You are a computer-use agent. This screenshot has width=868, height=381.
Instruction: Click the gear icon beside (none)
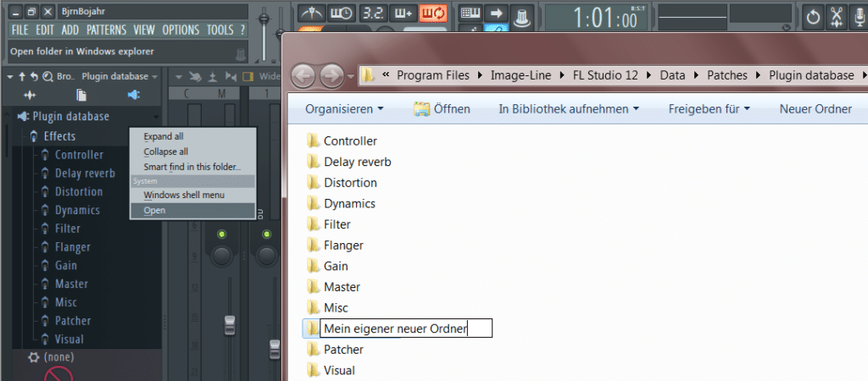(34, 357)
